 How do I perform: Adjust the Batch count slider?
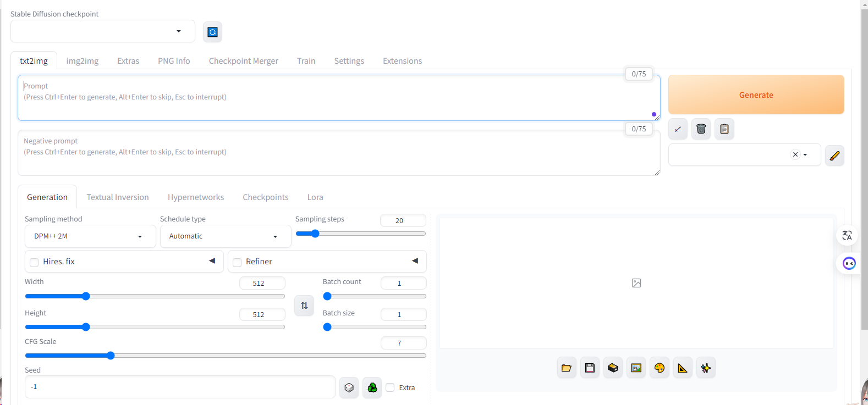tap(375, 296)
